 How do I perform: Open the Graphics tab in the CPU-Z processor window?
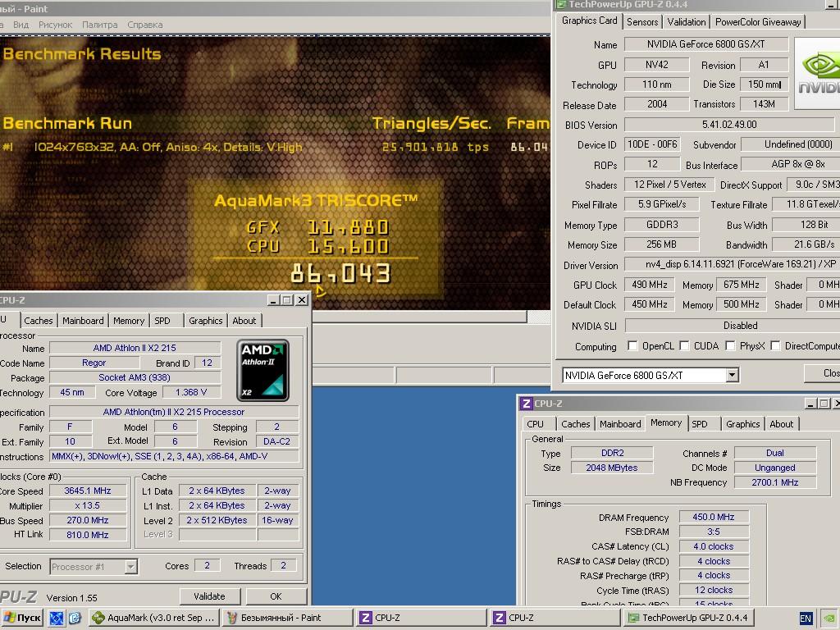[x=206, y=321]
